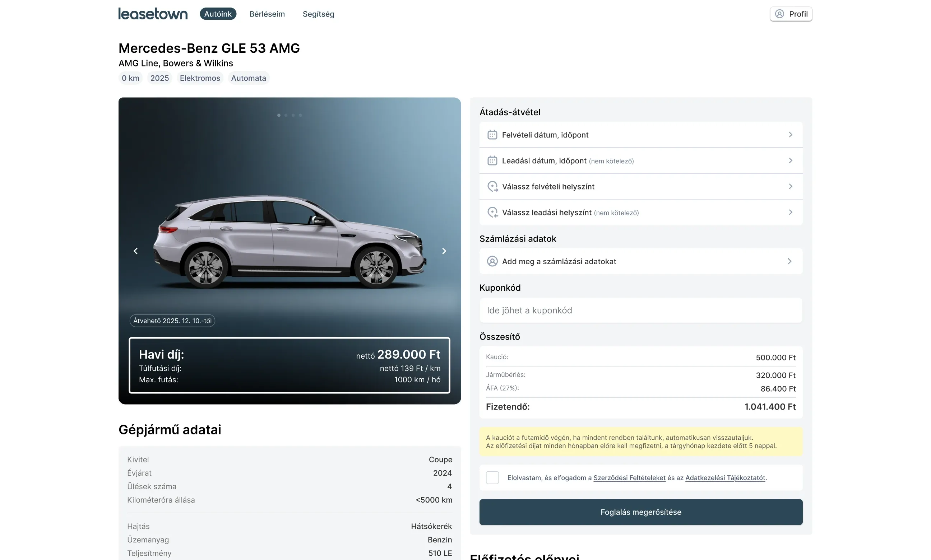
Task: Click the Coupe value in Kivitel row
Action: (440, 459)
